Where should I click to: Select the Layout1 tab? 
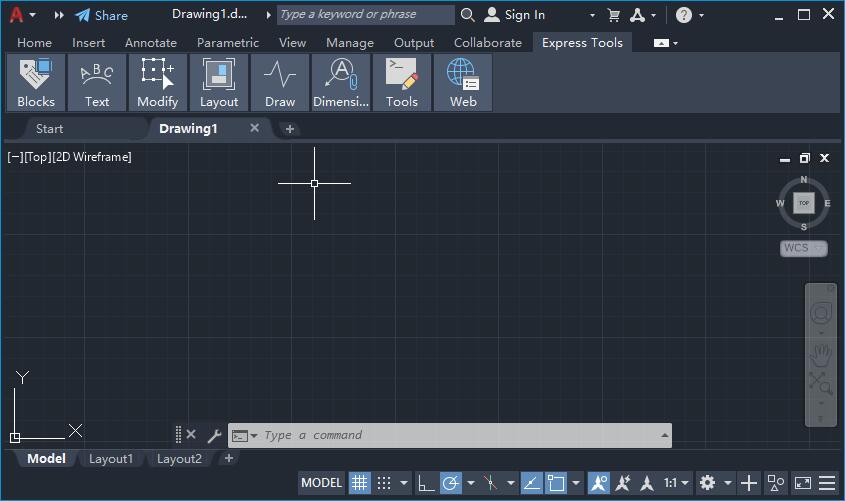point(111,459)
